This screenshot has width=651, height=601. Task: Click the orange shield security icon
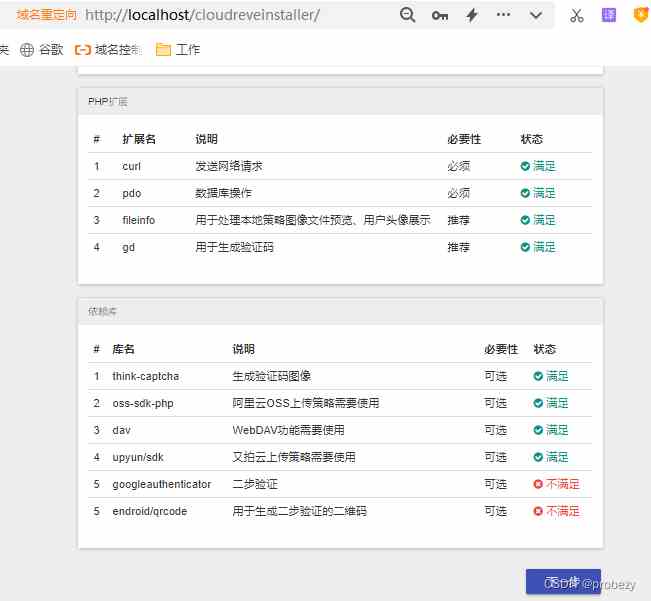pyautogui.click(x=641, y=15)
